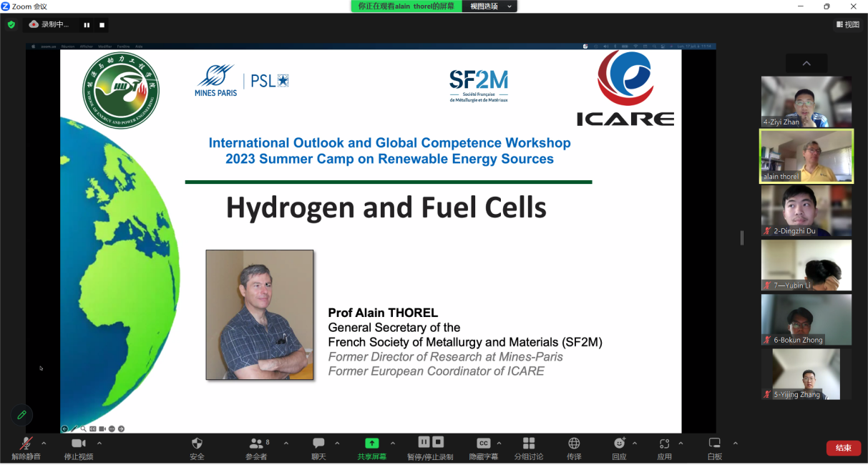Click the red End (结束) meeting button

pos(843,448)
